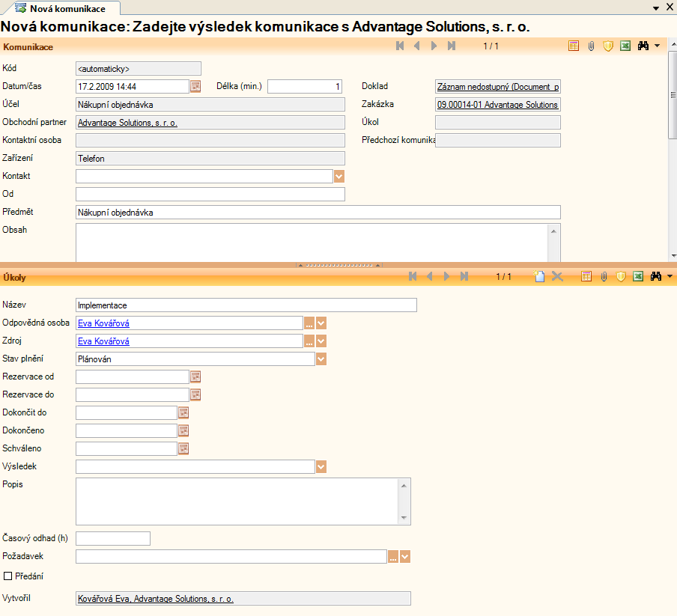The image size is (677, 616).
Task: Expand the Stav plnění dropdown
Action: point(321,359)
